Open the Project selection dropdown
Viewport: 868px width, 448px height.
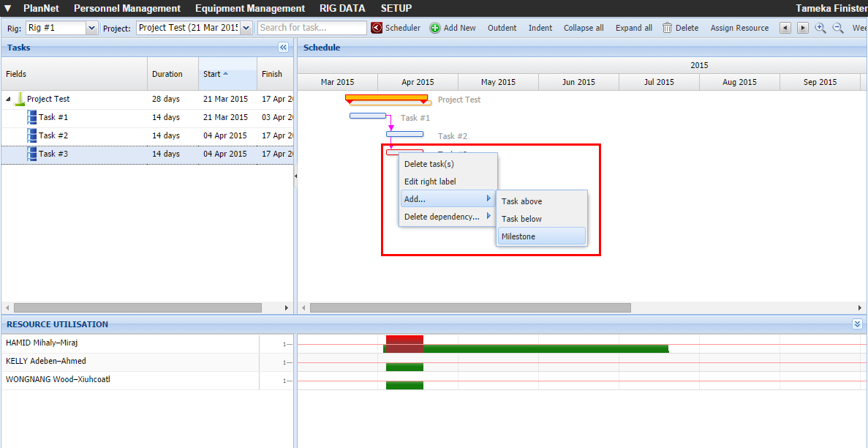pos(246,28)
